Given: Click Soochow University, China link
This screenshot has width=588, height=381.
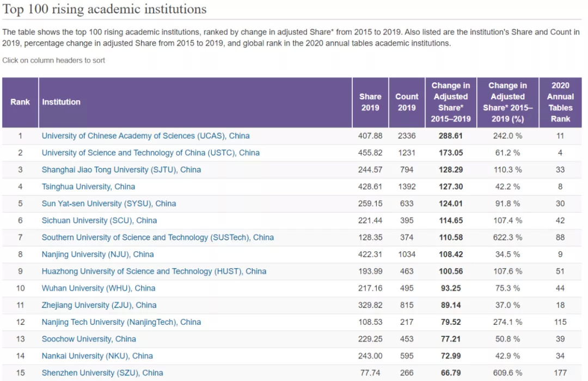Looking at the screenshot, I should coord(89,338).
